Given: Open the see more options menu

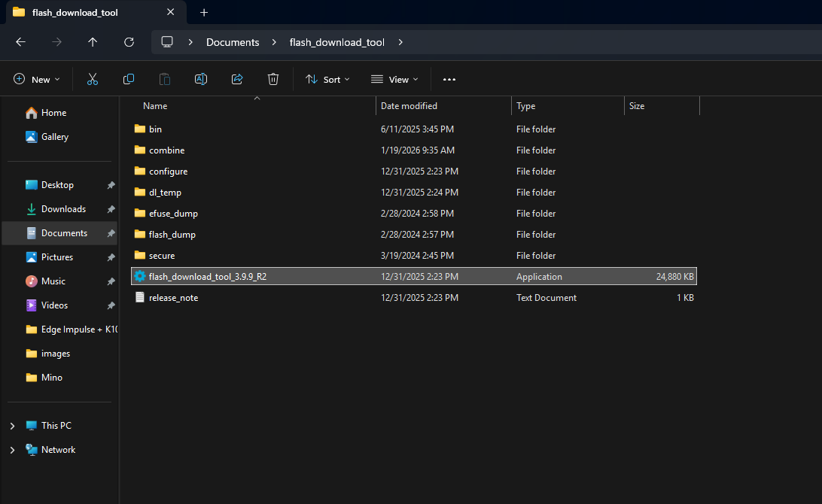Looking at the screenshot, I should [449, 79].
